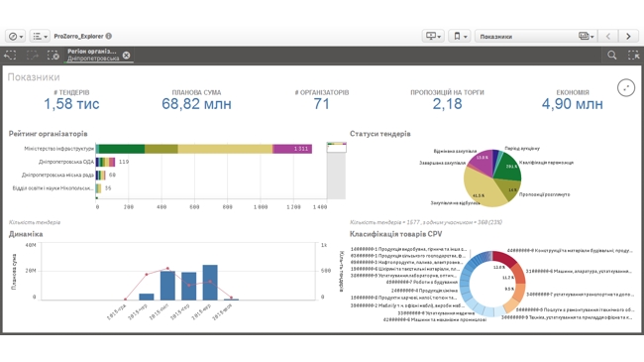Viewport: 644px width, 362px height.
Task: Go to the previous sheet
Action: [608, 36]
